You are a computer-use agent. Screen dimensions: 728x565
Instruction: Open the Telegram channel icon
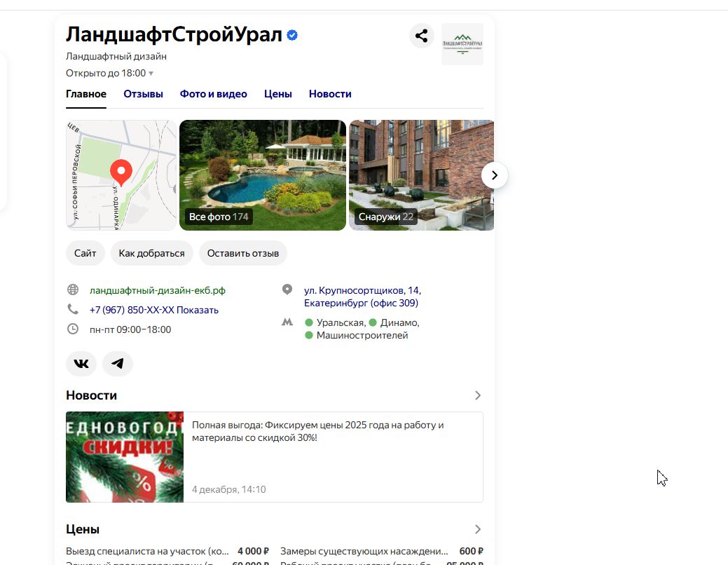click(x=118, y=364)
